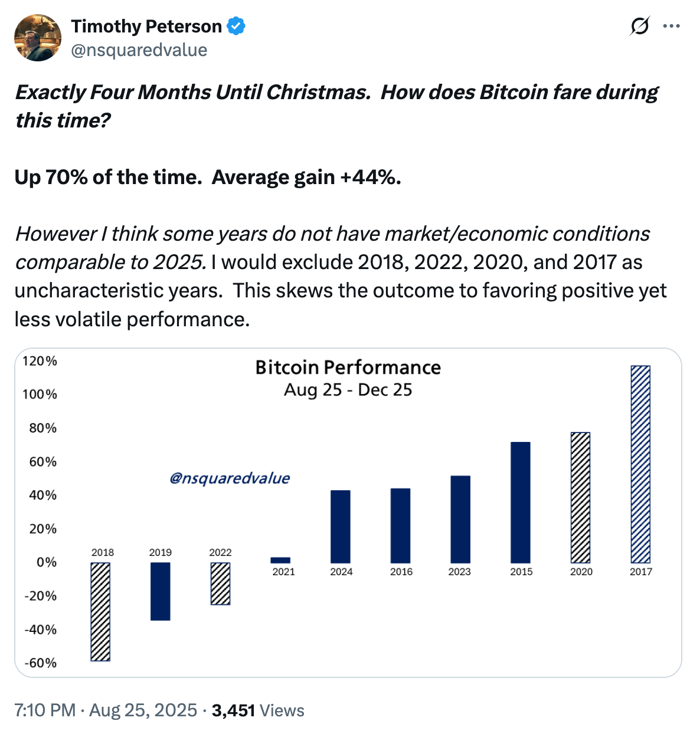Click the 7:10 PM Aug 25, 2025 timestamp
This screenshot has width=700, height=734.
tap(106, 710)
